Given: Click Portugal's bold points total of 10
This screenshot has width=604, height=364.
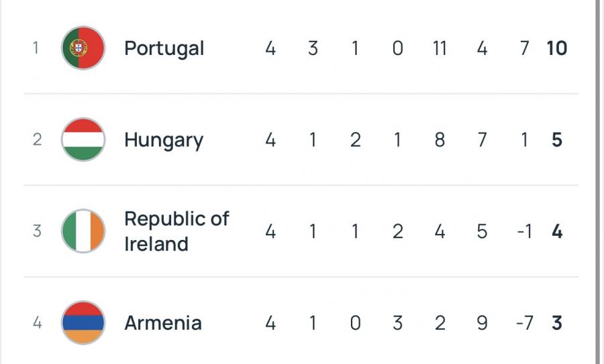Looking at the screenshot, I should (556, 48).
